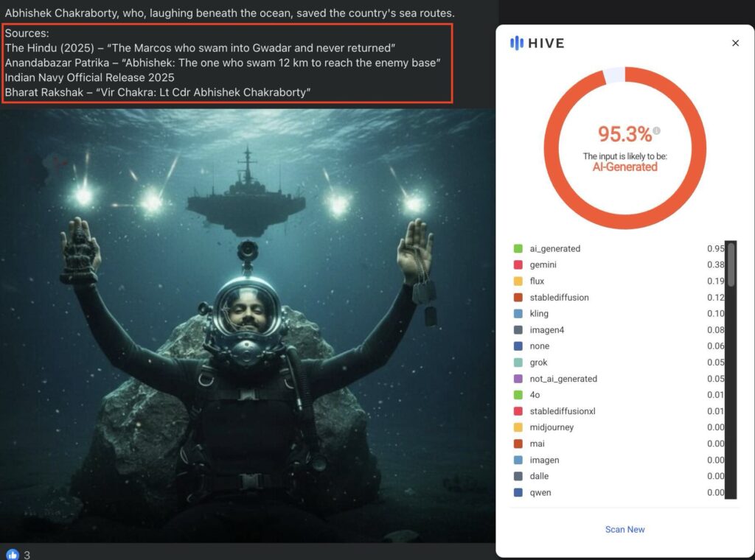The width and height of the screenshot is (755, 560).
Task: Click the grok color swatch
Action: coord(518,363)
